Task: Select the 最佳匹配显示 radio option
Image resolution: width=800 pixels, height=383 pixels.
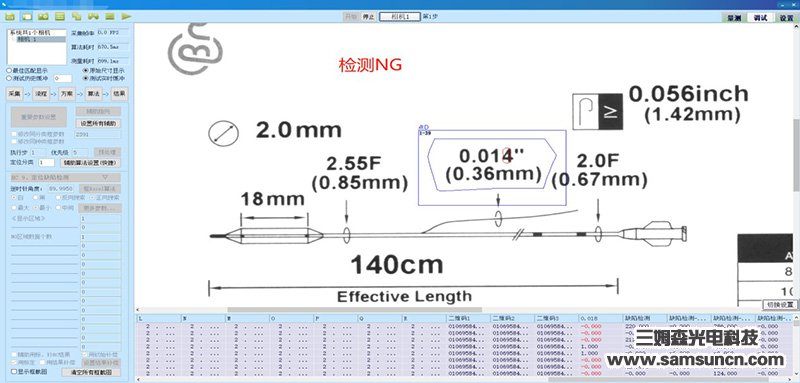Action: 27,70
